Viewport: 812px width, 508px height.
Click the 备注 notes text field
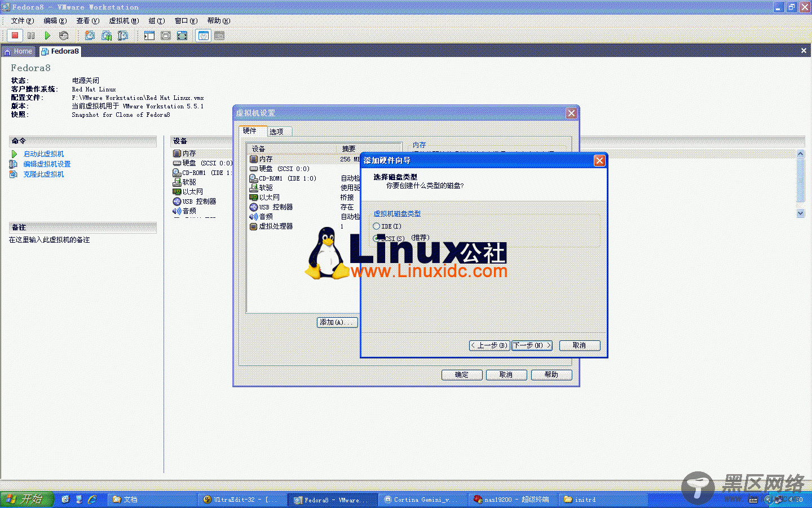(82, 240)
